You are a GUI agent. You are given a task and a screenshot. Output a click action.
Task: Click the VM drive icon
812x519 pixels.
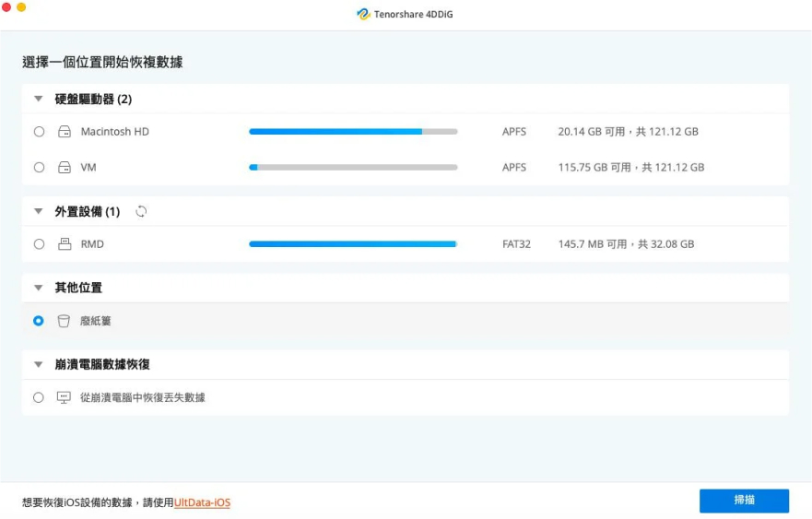click(65, 167)
